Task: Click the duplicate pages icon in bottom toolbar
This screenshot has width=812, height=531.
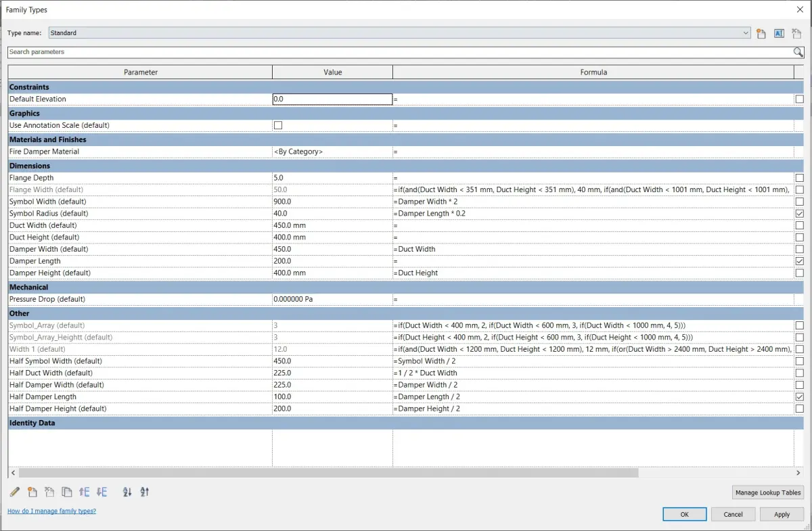Action: pyautogui.click(x=66, y=492)
